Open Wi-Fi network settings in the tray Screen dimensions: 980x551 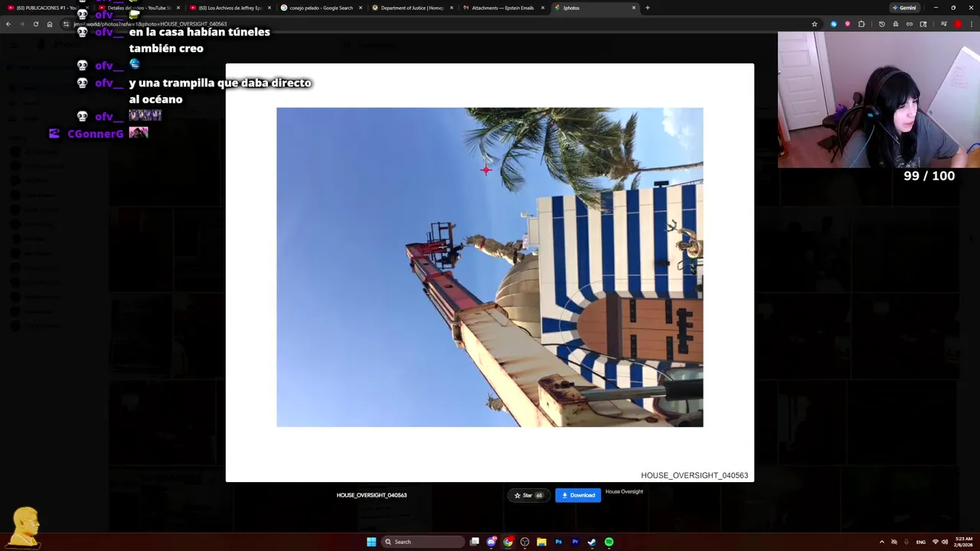point(936,542)
